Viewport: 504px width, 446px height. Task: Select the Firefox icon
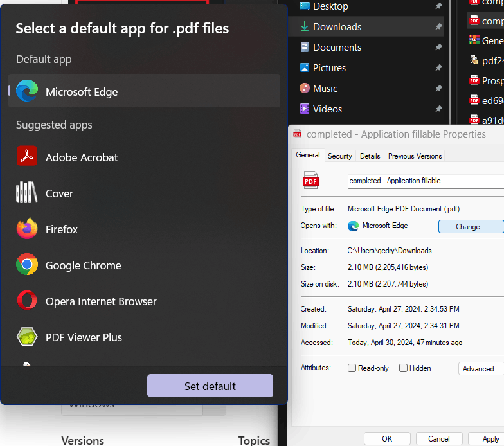point(27,229)
